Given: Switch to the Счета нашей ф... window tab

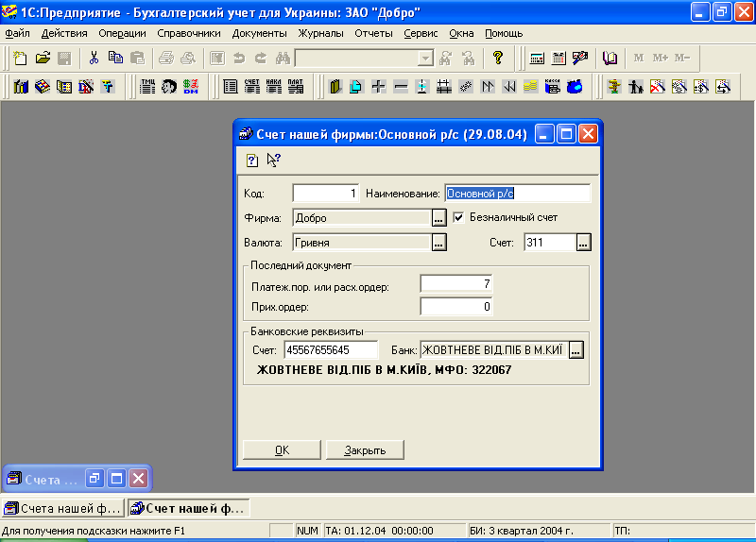Looking at the screenshot, I should (63, 508).
